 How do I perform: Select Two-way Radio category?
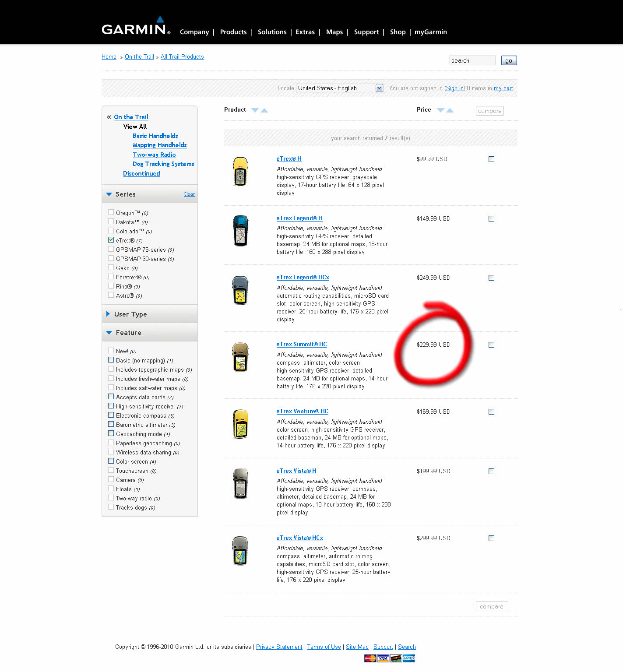[154, 155]
